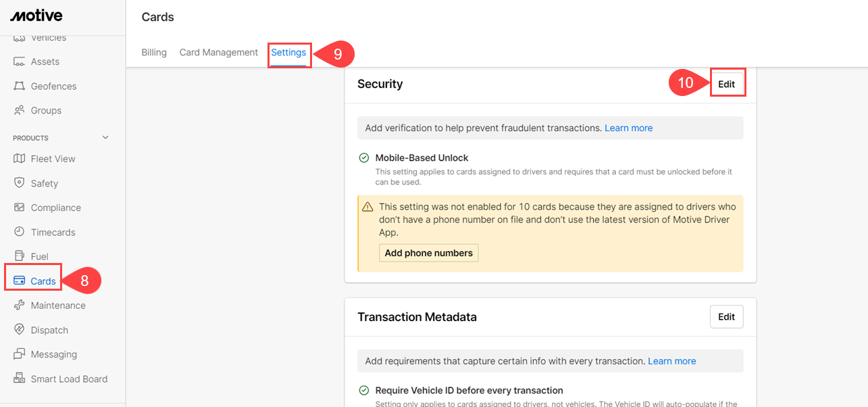Open Messaging chat icon
This screenshot has width=868, height=407.
[20, 354]
